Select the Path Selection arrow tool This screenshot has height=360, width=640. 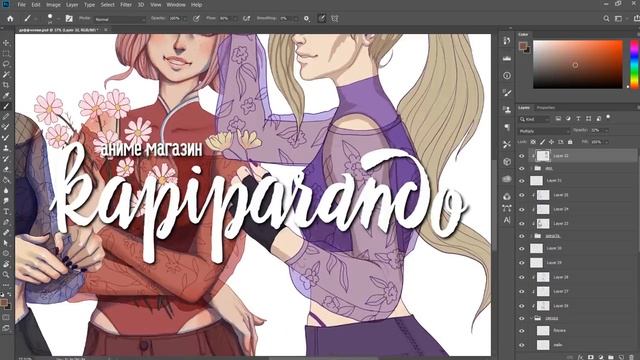(6, 243)
